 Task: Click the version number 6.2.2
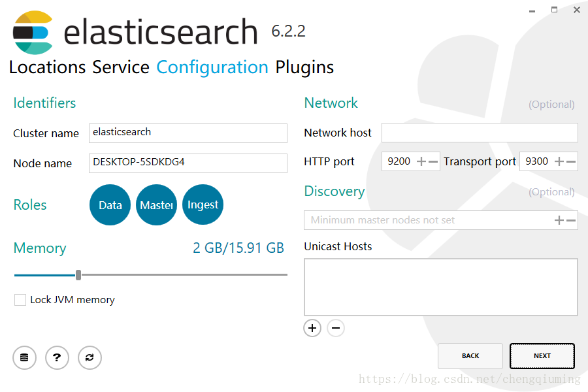(x=288, y=31)
